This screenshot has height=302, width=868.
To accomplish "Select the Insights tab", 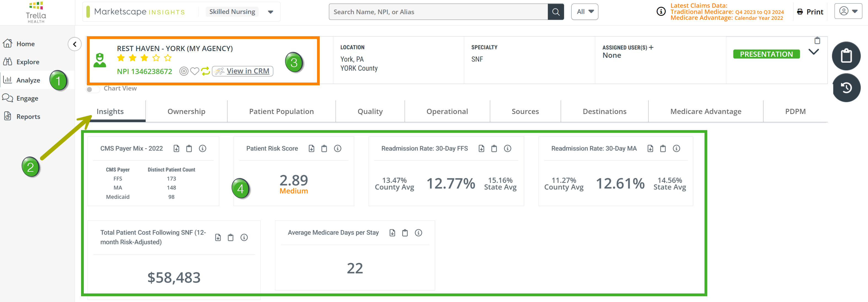I will pyautogui.click(x=110, y=111).
